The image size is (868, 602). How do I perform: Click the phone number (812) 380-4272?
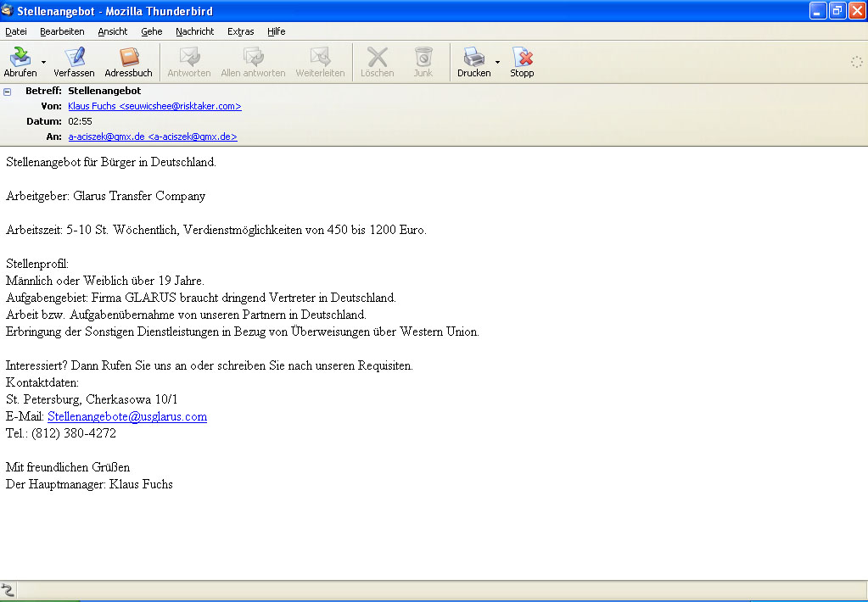(74, 433)
